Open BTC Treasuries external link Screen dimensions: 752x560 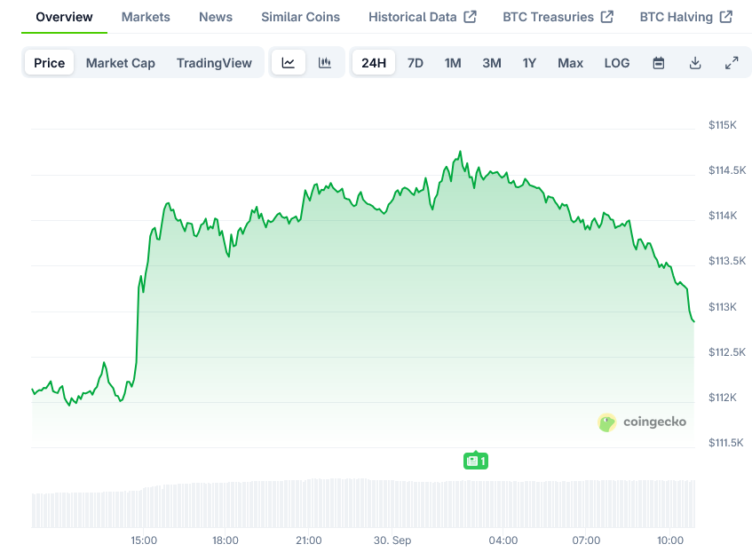click(558, 17)
